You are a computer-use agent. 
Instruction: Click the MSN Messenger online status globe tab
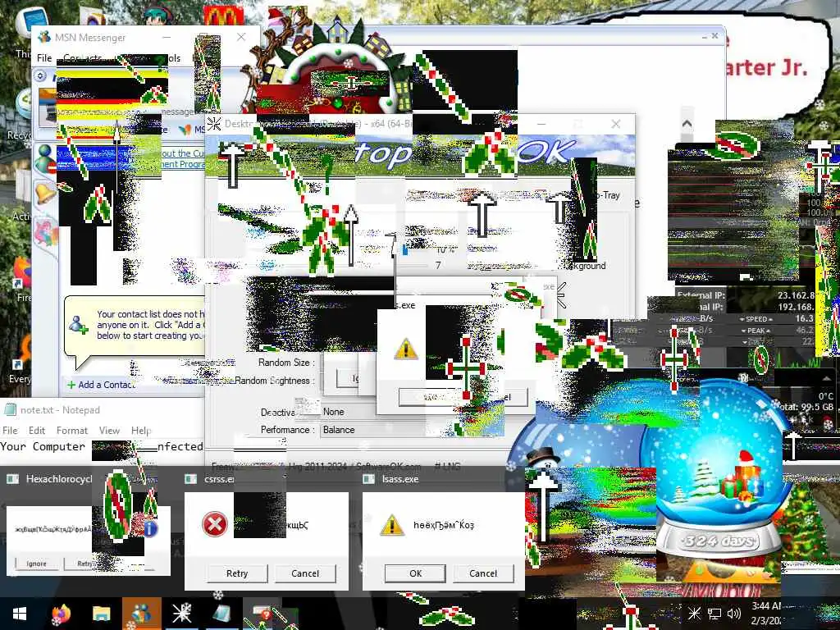pos(46,159)
